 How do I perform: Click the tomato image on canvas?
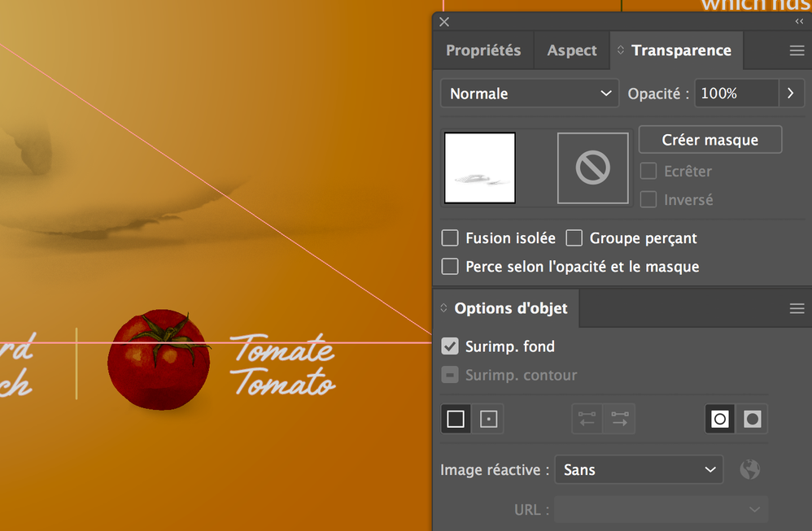pos(159,359)
